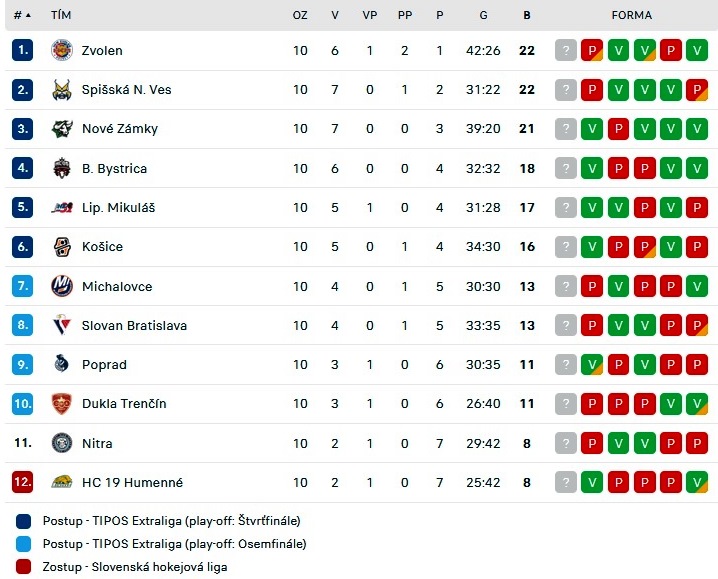Click the Dukla Trenčín crest icon
The height and width of the screenshot is (579, 718).
[62, 404]
